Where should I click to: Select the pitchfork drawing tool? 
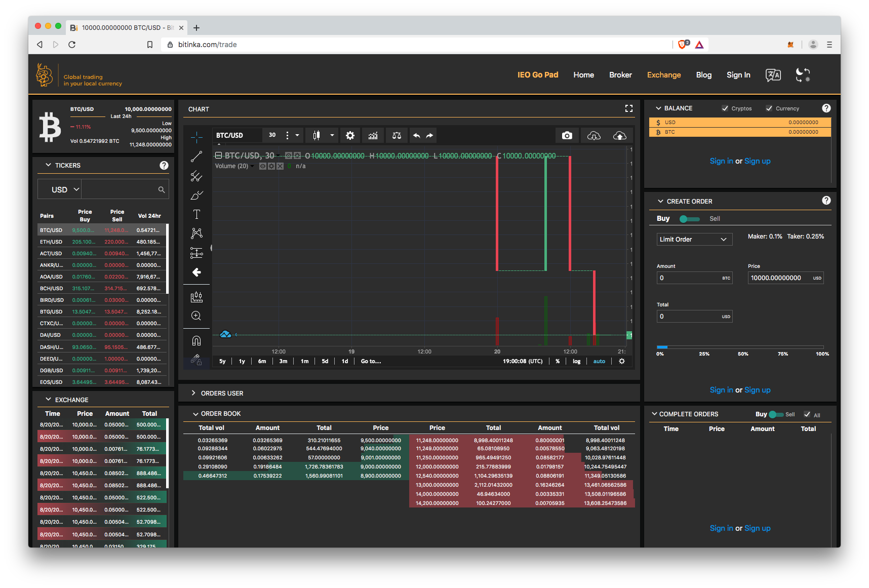click(196, 176)
